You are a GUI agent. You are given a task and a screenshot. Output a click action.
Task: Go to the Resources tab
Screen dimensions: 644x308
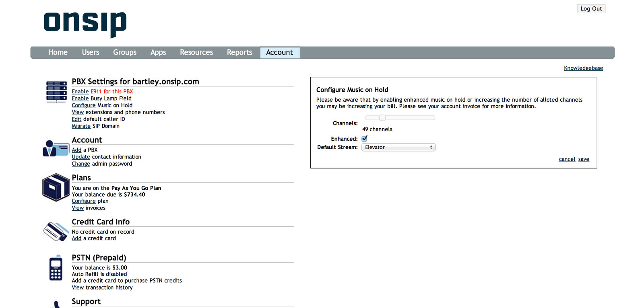click(196, 53)
